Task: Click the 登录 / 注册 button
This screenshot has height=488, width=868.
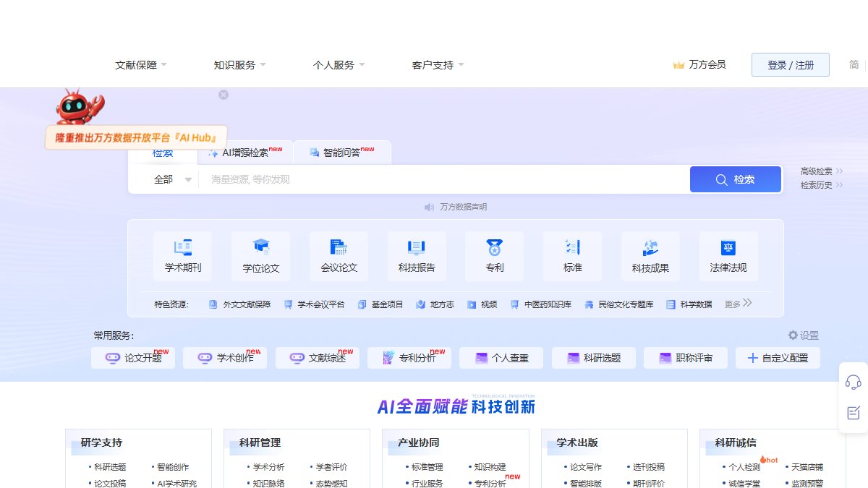Action: coord(791,64)
